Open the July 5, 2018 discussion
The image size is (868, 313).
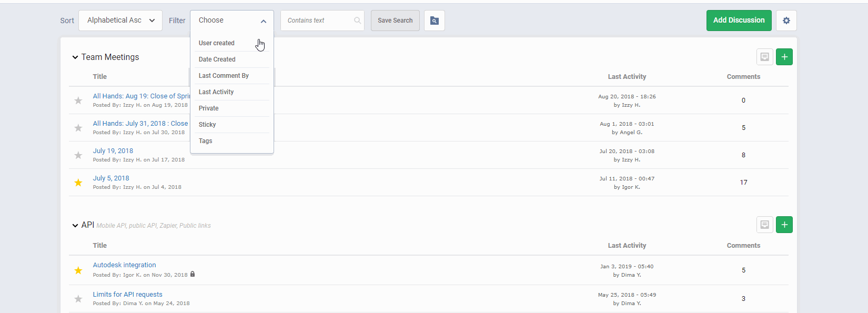pyautogui.click(x=111, y=178)
